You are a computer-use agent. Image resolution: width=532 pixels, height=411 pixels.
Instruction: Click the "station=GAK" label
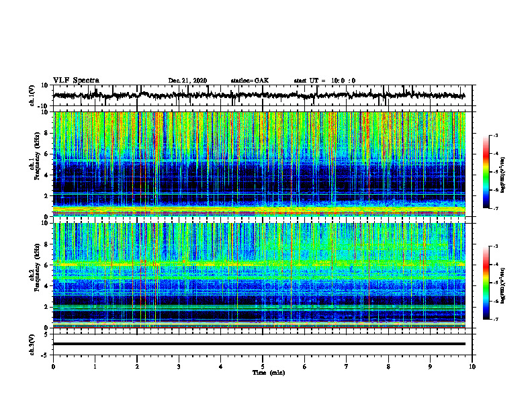[250, 81]
